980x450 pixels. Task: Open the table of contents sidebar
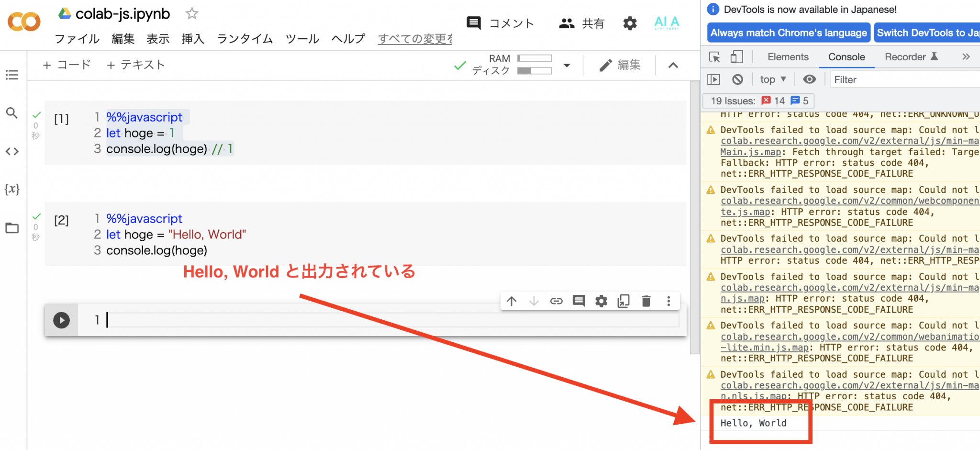(12, 75)
